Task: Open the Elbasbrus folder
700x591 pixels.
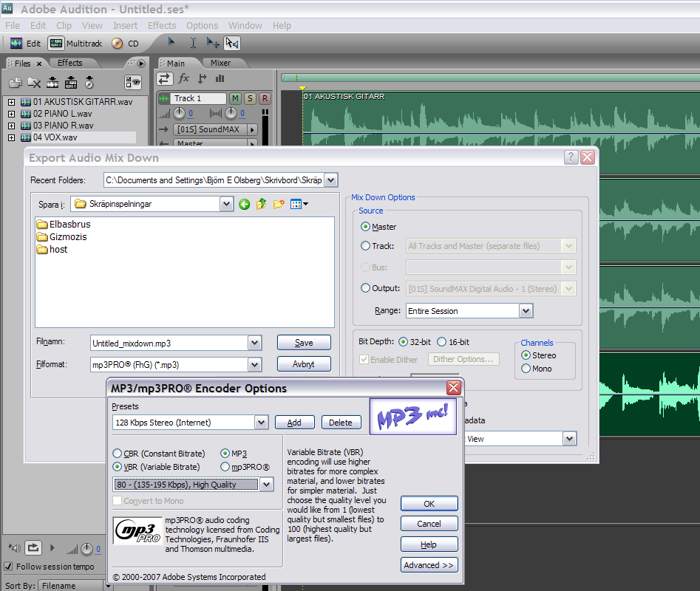Action: click(x=64, y=224)
